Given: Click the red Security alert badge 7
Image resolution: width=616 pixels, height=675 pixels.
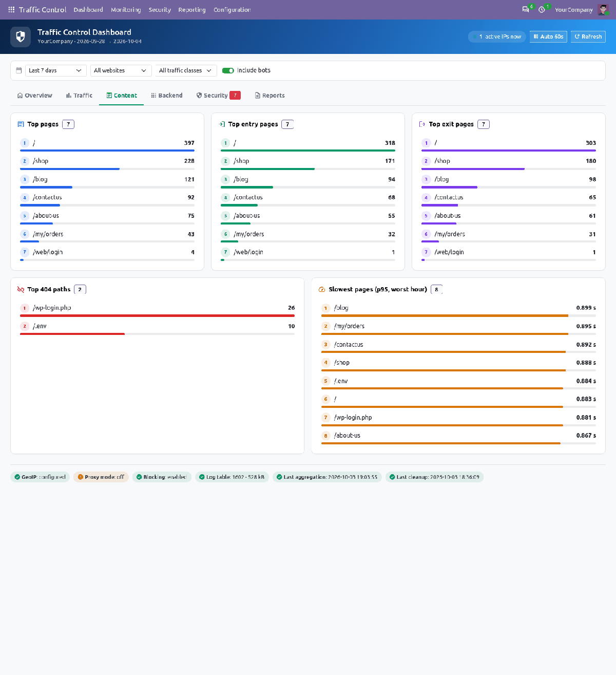Looking at the screenshot, I should (x=235, y=96).
